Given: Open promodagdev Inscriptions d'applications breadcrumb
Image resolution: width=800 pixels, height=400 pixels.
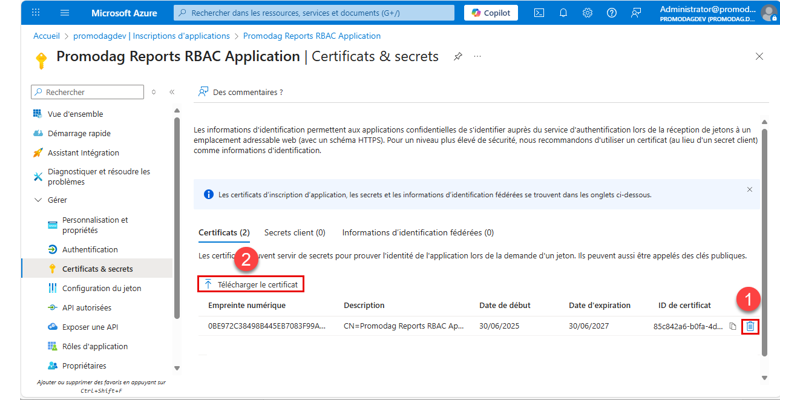Looking at the screenshot, I should [x=152, y=36].
